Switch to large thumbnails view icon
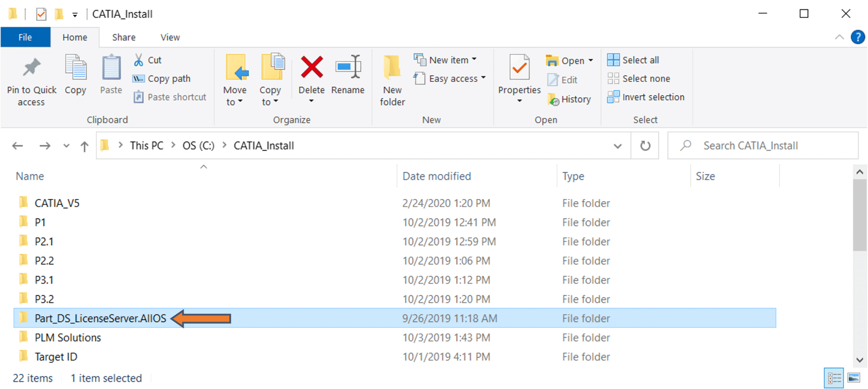Viewport: 868px width, 389px height. (854, 378)
